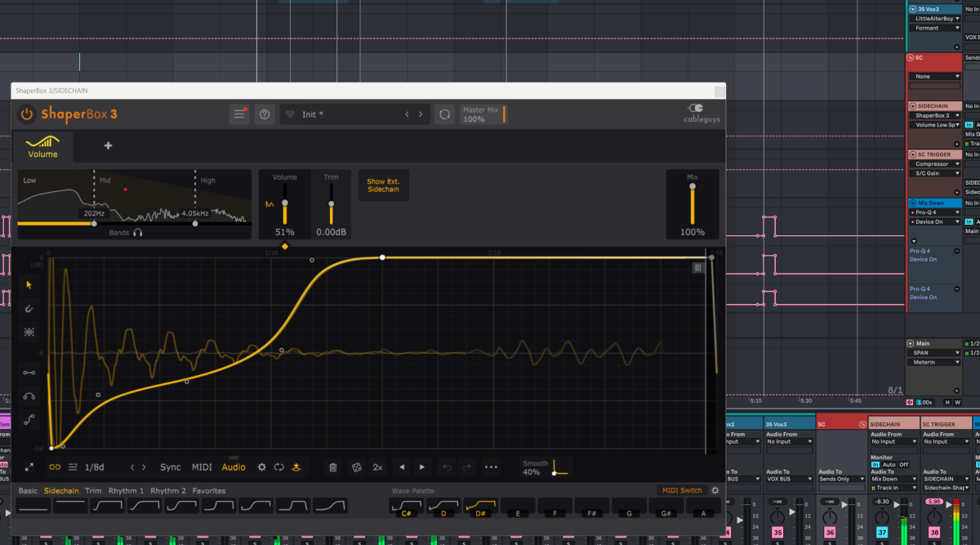The height and width of the screenshot is (545, 980).
Task: Toggle the ShaperBox power button
Action: point(27,114)
